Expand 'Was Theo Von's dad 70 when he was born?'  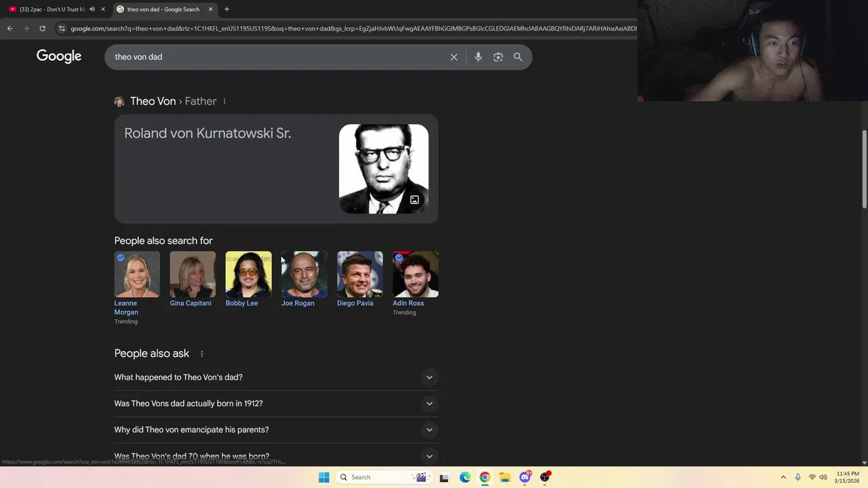coord(276,455)
